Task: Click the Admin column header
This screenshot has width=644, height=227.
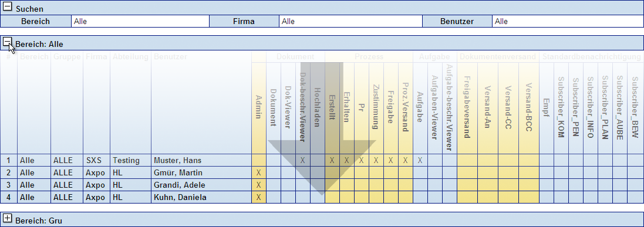Action: 259,107
